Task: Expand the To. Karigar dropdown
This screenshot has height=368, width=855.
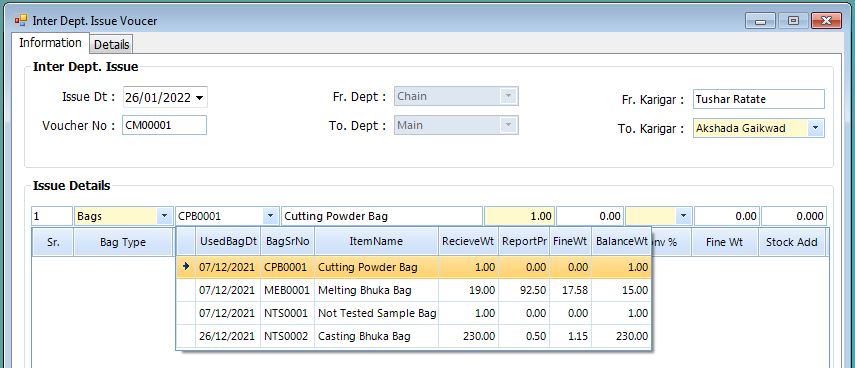Action: pyautogui.click(x=815, y=128)
